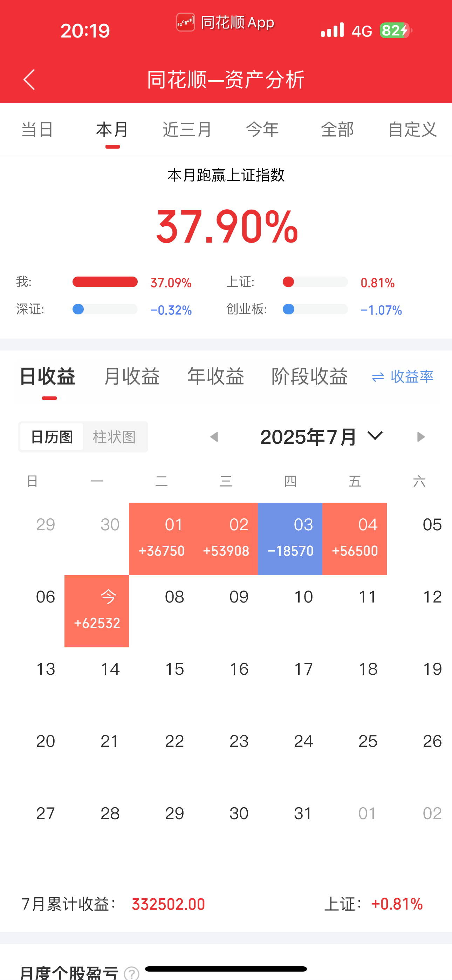
Task: Switch to the 近三月 tab
Action: click(x=187, y=130)
